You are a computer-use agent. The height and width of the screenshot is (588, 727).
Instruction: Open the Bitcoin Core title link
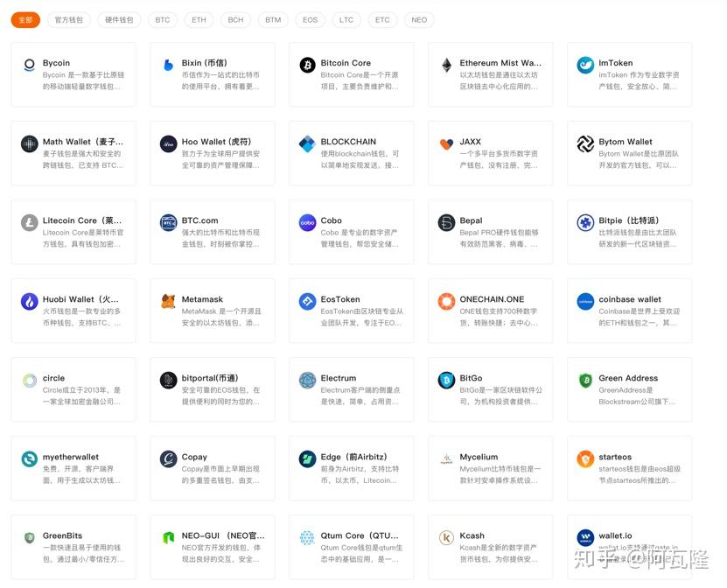pos(346,63)
